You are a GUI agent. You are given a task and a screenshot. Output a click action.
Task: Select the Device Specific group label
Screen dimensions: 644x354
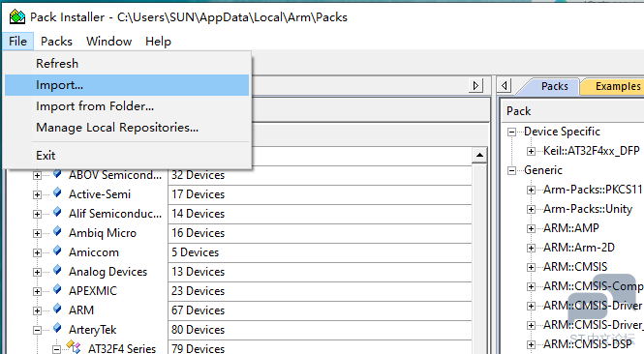click(562, 132)
